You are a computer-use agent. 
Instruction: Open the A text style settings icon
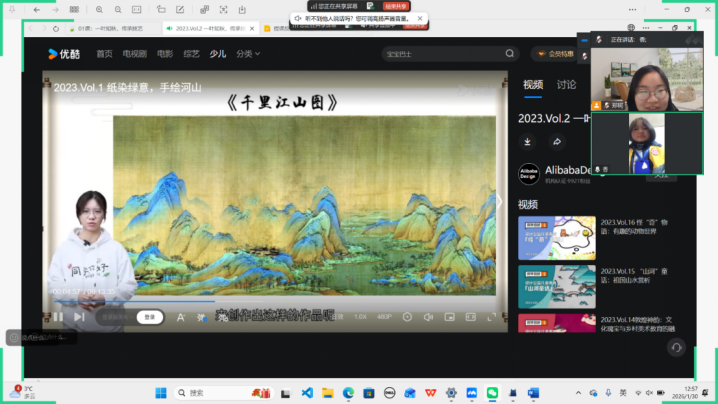(181, 317)
